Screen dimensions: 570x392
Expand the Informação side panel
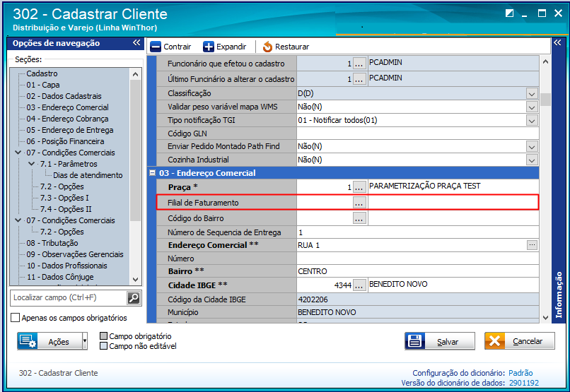point(557,43)
